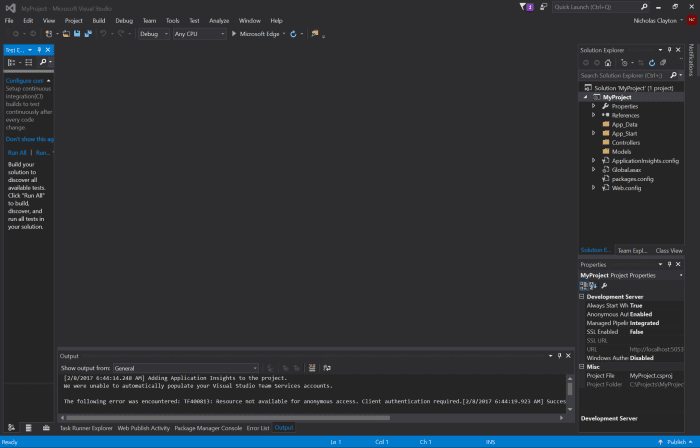Screen dimensions: 700x448
Task: Expand the References node in Solution Explorer
Action: click(x=593, y=115)
